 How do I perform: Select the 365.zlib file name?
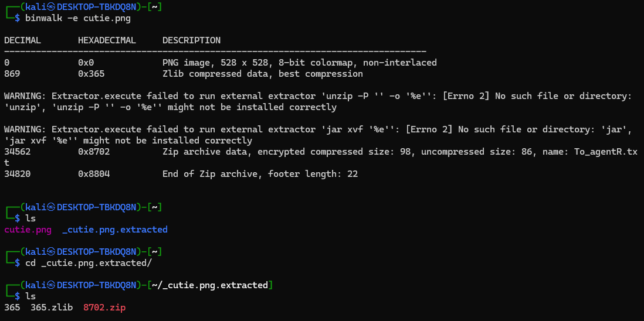pos(52,308)
